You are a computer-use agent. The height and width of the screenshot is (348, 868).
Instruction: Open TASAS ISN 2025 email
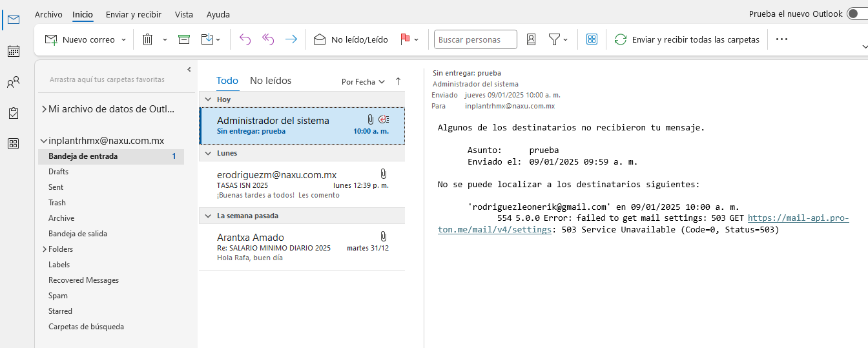(x=302, y=185)
